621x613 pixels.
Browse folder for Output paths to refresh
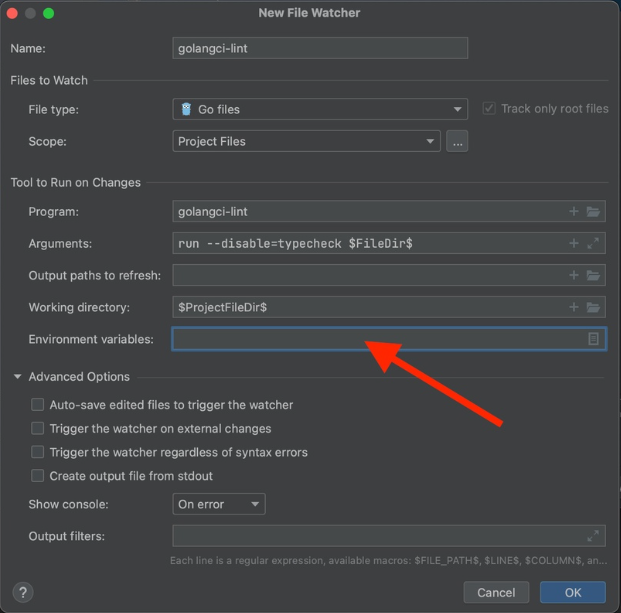[593, 275]
